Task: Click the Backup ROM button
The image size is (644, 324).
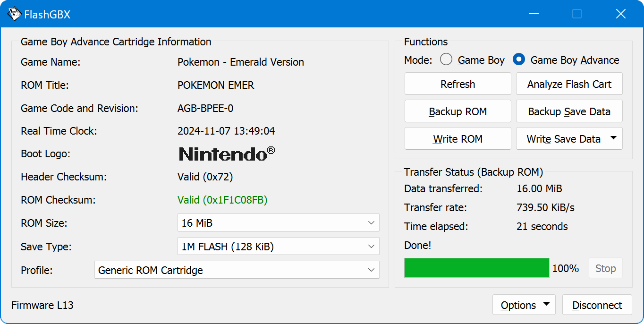Action: [x=458, y=111]
